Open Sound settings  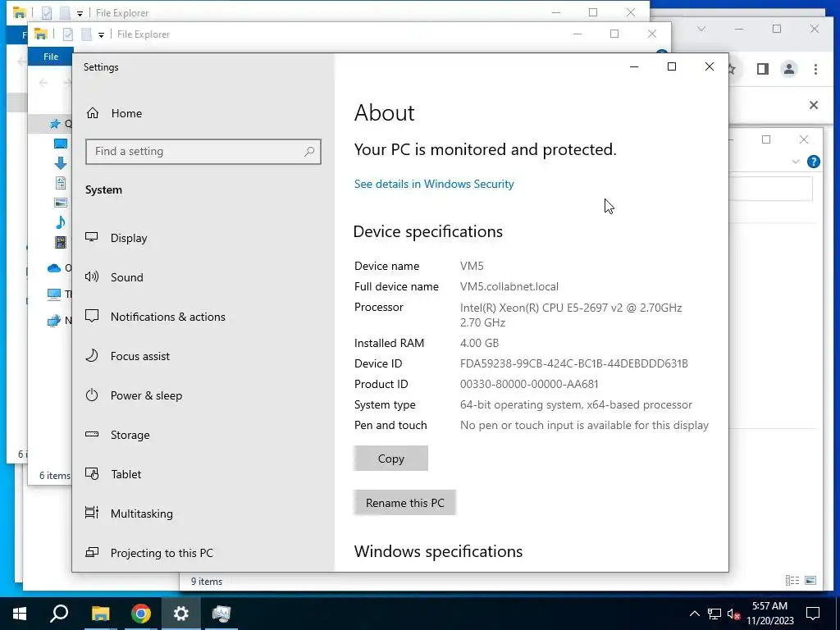(x=126, y=277)
